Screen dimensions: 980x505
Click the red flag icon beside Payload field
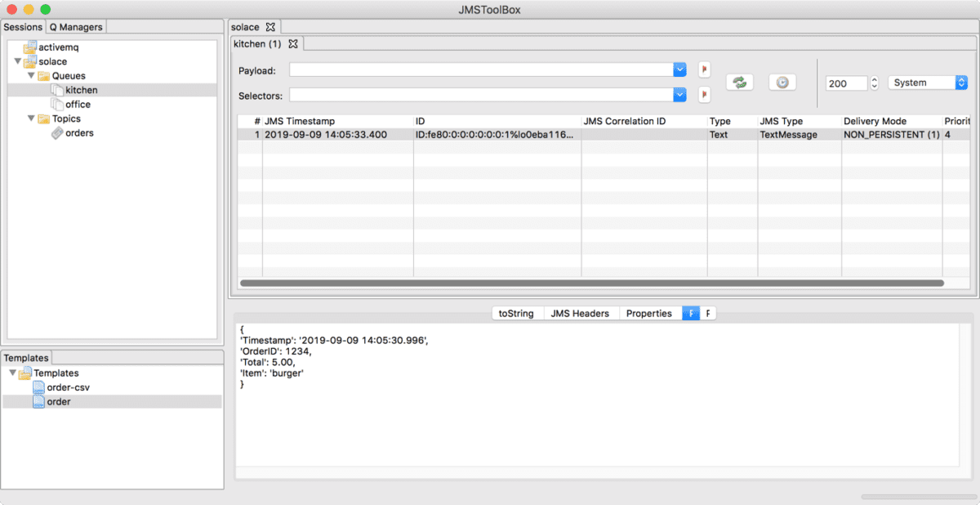coord(704,69)
